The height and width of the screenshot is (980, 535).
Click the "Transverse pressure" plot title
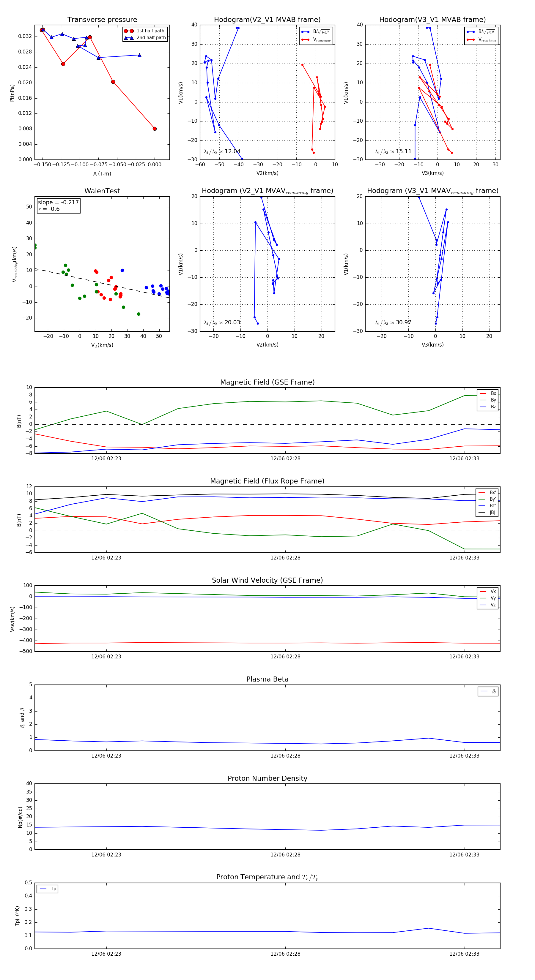102,19
